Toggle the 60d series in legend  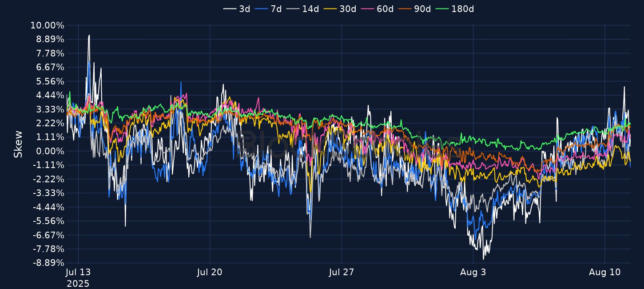(x=377, y=8)
